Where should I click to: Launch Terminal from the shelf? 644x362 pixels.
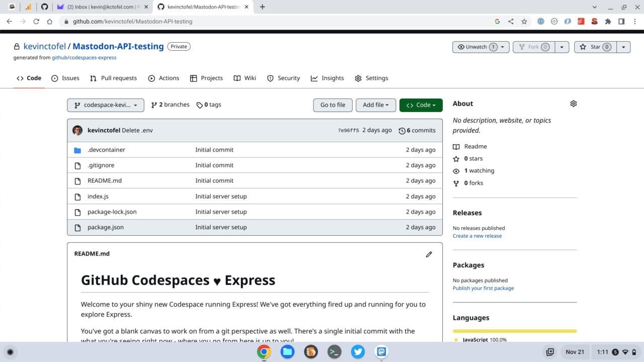335,352
